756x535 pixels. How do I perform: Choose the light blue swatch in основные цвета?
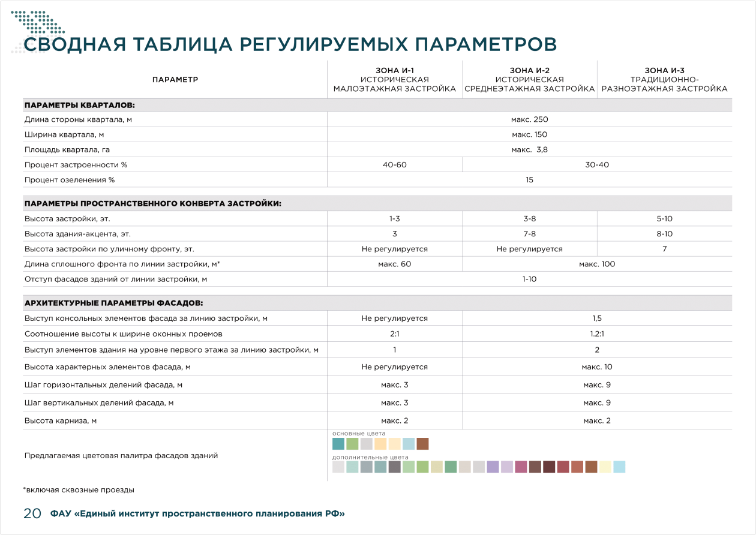[x=409, y=444]
